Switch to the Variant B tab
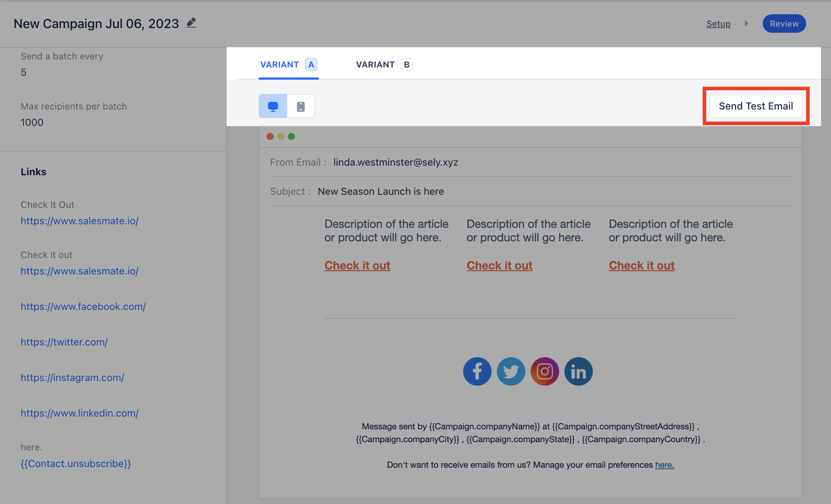 tap(384, 65)
